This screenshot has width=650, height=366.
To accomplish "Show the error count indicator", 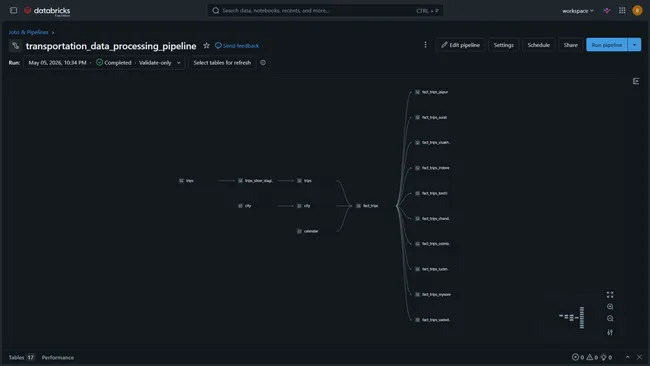I will [x=578, y=357].
